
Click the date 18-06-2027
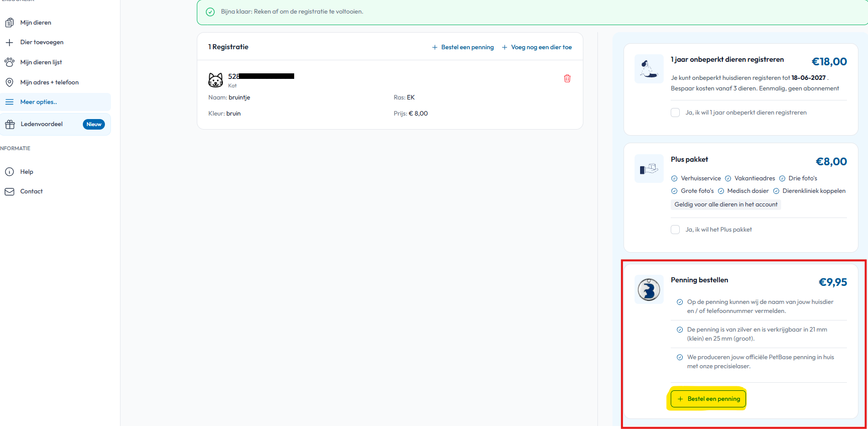809,78
